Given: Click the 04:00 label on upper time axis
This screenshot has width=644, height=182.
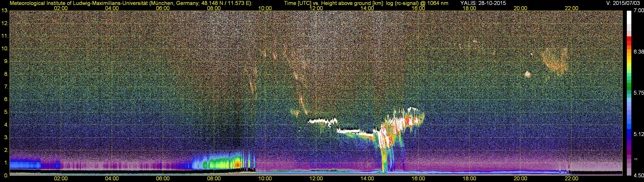Looking at the screenshot, I should 112,8.
